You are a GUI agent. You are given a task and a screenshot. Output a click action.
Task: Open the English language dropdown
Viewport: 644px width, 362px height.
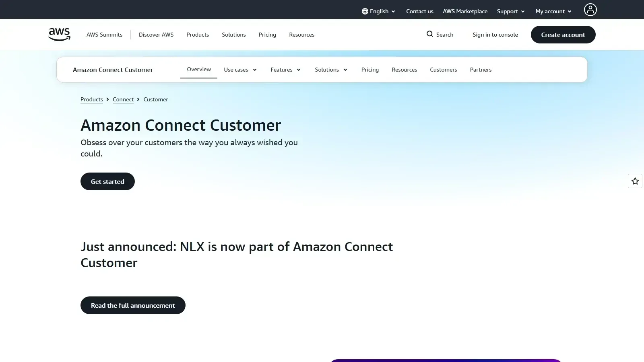pyautogui.click(x=378, y=11)
